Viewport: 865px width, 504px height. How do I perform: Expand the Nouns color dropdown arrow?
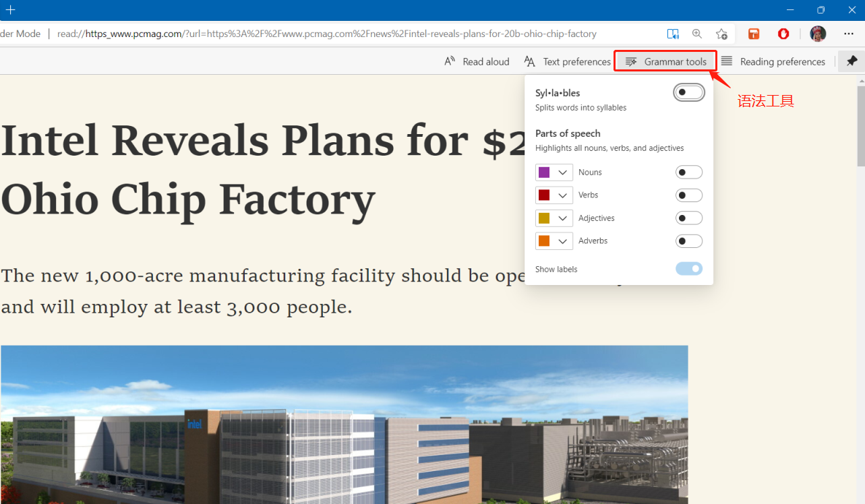562,172
